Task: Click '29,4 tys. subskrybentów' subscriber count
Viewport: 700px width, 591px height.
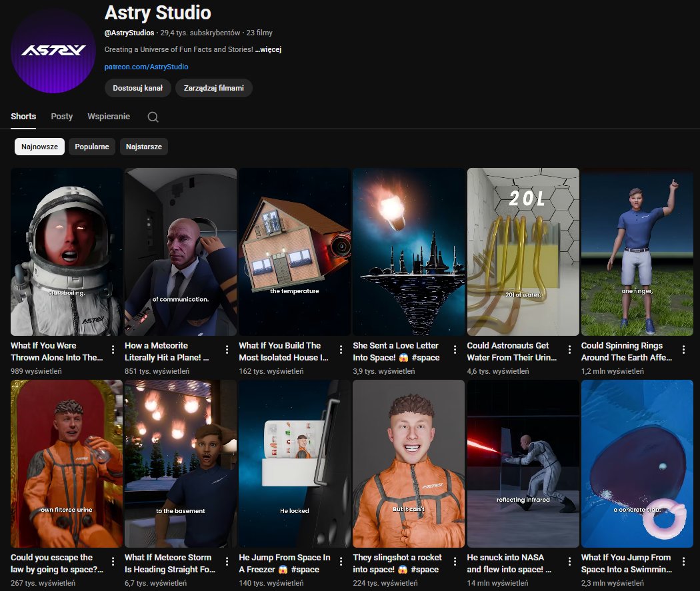Action: click(x=200, y=33)
